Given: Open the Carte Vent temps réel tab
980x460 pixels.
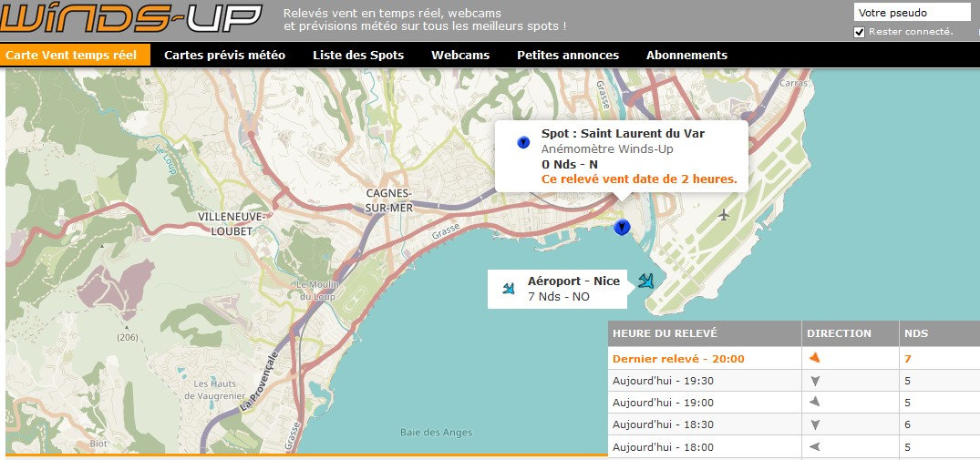Looking at the screenshot, I should (76, 55).
